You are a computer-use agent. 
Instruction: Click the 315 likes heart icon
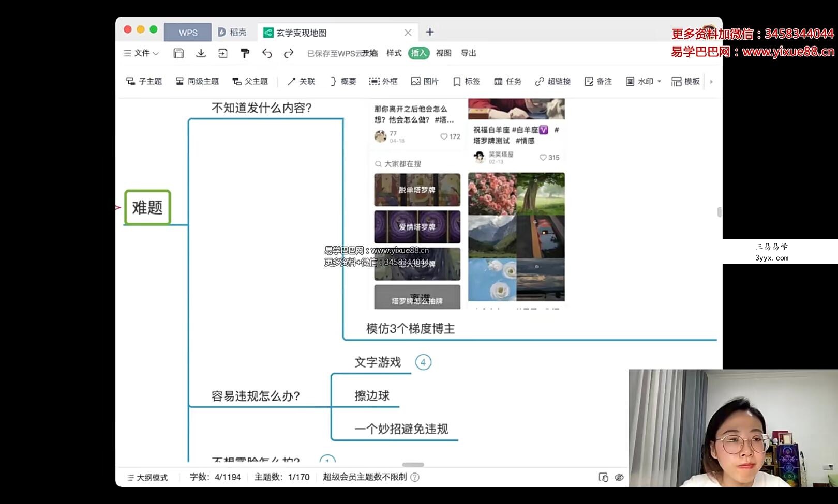pos(543,158)
